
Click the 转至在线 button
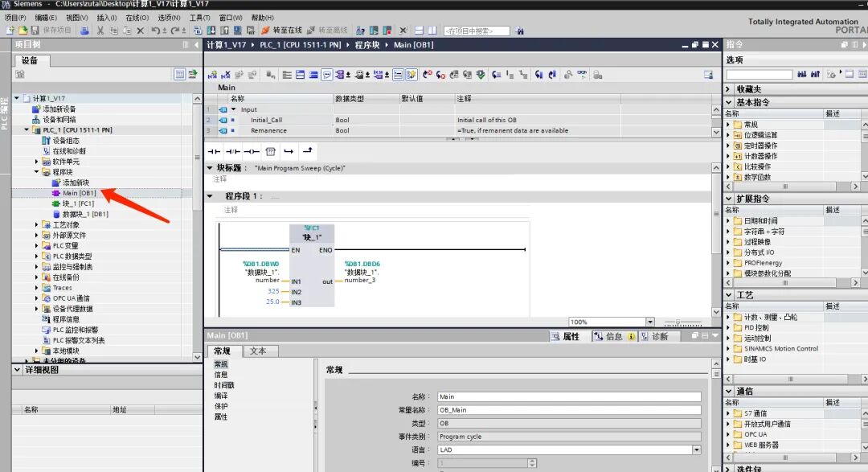click(282, 31)
